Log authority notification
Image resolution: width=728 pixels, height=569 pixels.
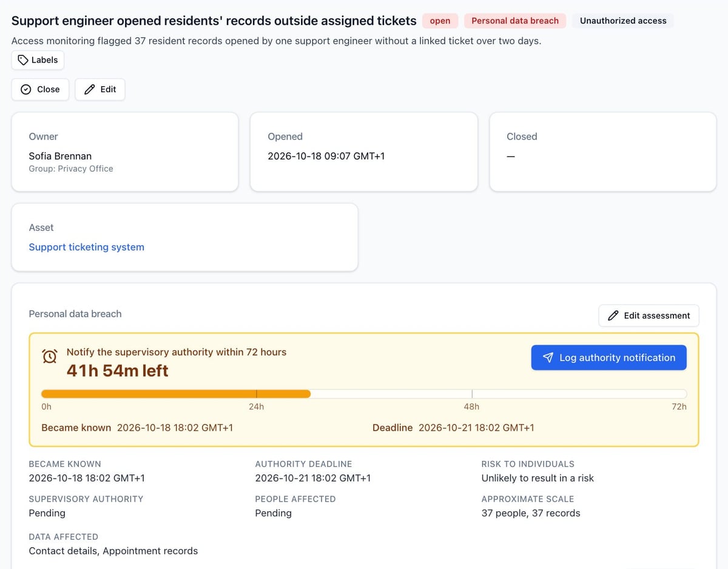tap(608, 357)
